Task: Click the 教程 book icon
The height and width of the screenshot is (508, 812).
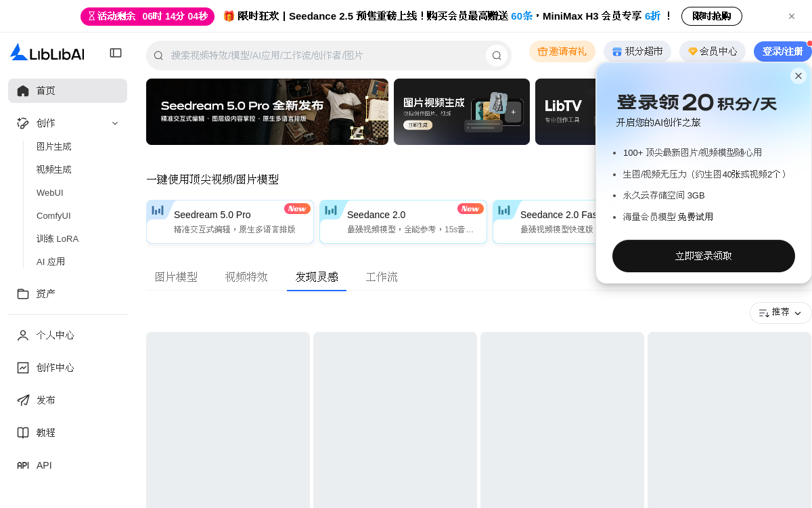Action: [23, 433]
